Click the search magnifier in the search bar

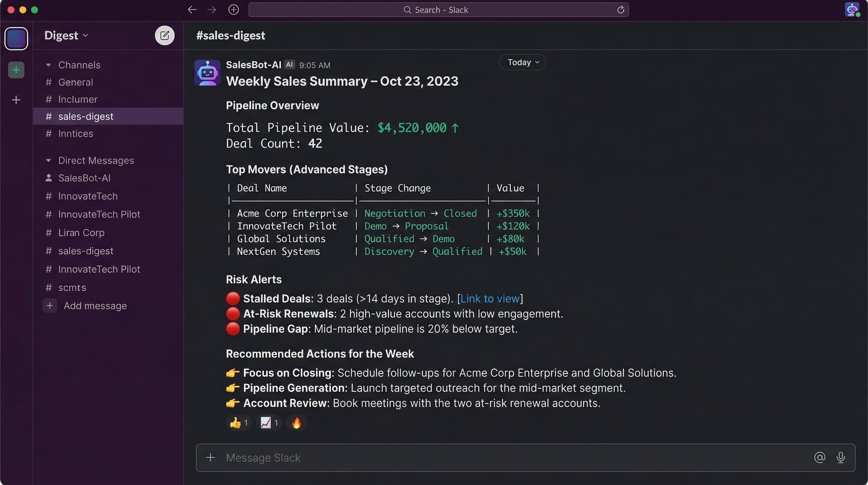click(406, 10)
